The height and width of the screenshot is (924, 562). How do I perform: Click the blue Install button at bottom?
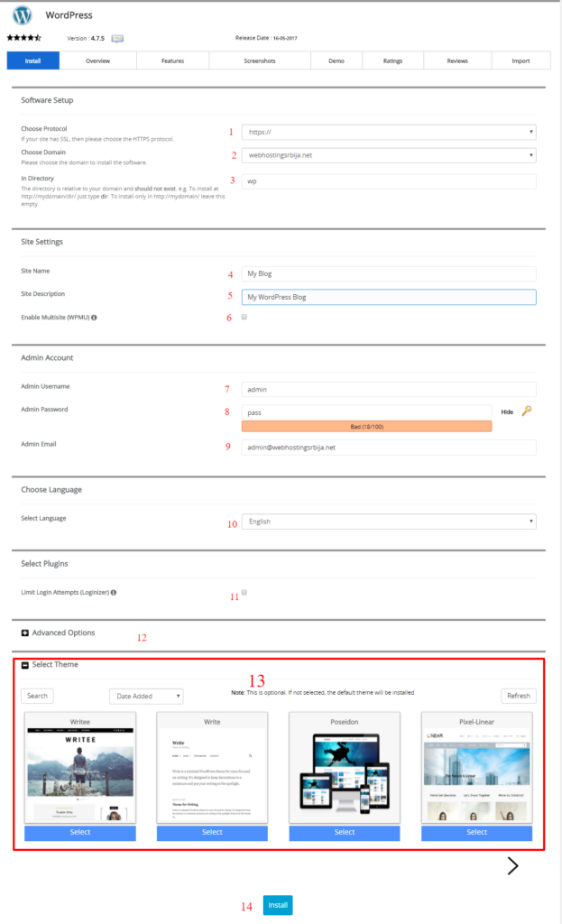click(278, 905)
